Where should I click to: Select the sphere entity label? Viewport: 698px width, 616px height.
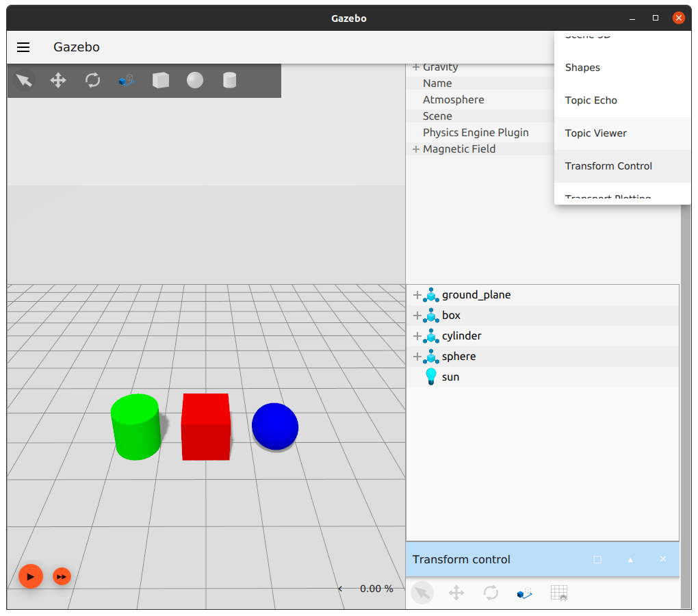[459, 357]
